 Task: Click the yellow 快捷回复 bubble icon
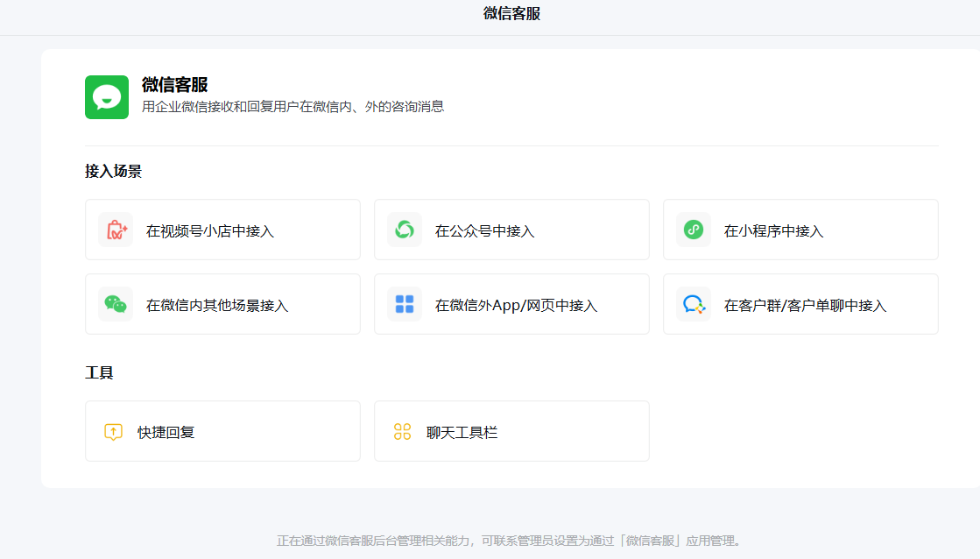[x=113, y=432]
